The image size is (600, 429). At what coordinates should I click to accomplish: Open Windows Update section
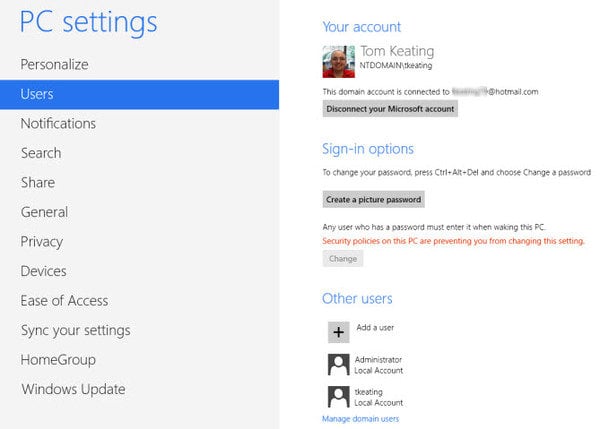click(73, 389)
